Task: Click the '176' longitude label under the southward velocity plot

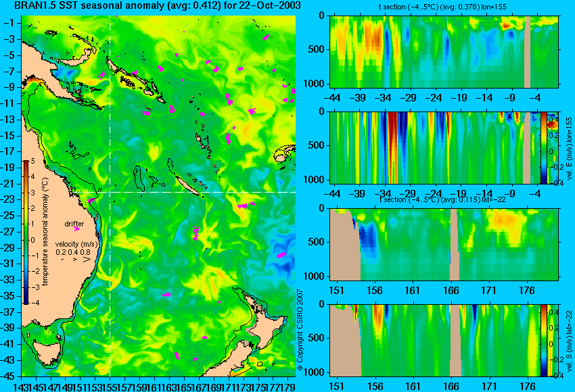Action: [x=528, y=387]
